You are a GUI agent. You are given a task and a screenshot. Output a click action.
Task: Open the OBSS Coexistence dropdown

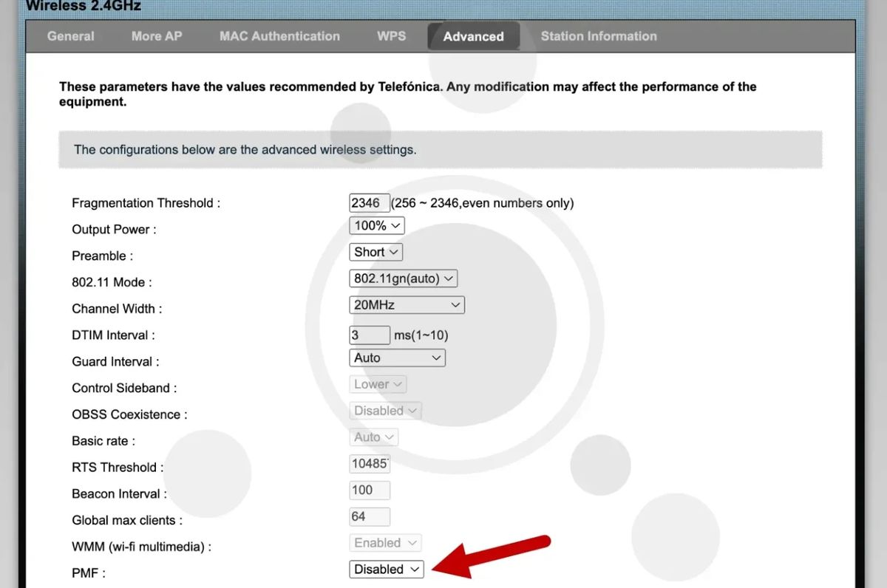(x=385, y=411)
